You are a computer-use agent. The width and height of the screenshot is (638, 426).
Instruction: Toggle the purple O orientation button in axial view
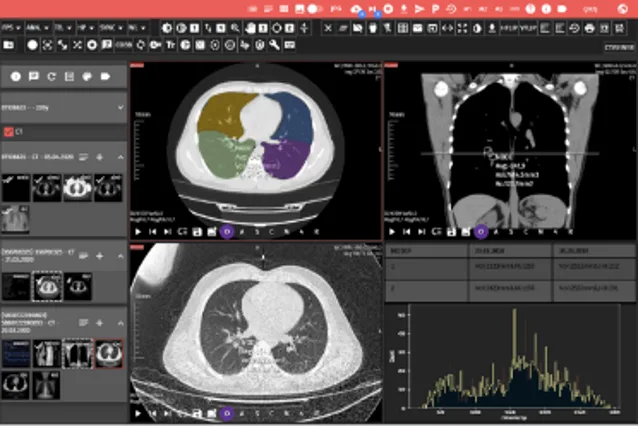(x=227, y=231)
